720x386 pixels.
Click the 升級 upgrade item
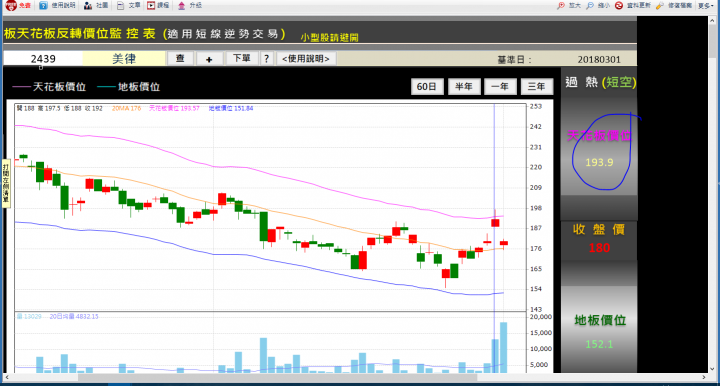[x=189, y=6]
